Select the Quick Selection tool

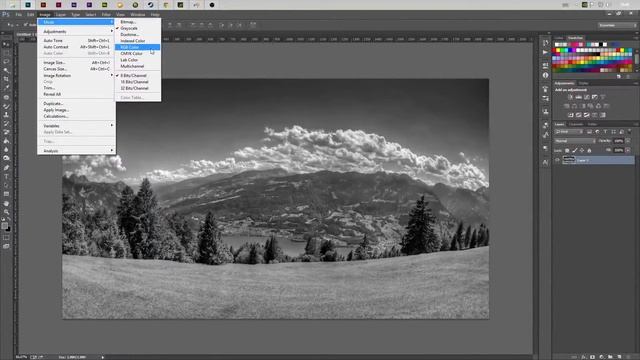(6, 70)
